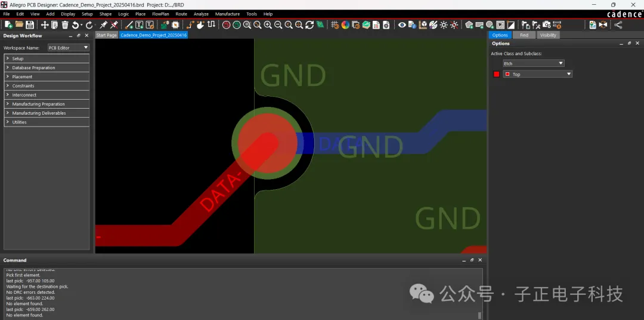Select the Fix pin tool
The height and width of the screenshot is (320, 644).
(104, 24)
